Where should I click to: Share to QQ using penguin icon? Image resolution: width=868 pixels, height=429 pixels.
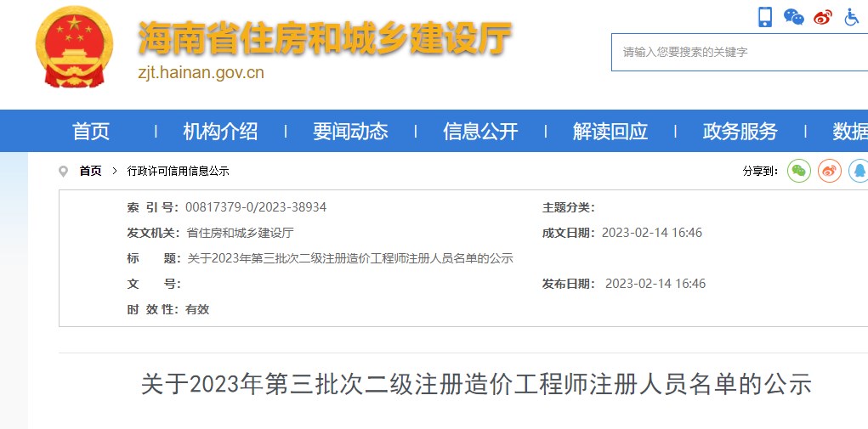[x=859, y=171]
